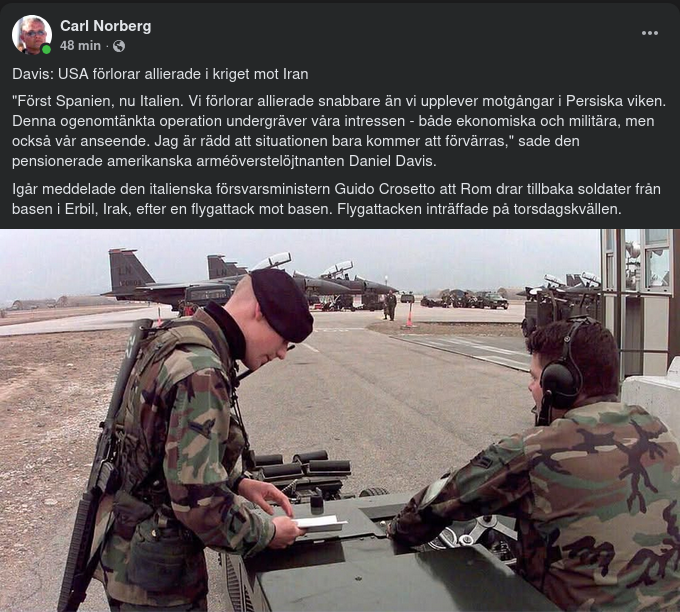This screenshot has width=680, height=612.
Task: Click the white paper in soldier's hands
Action: pyautogui.click(x=320, y=523)
